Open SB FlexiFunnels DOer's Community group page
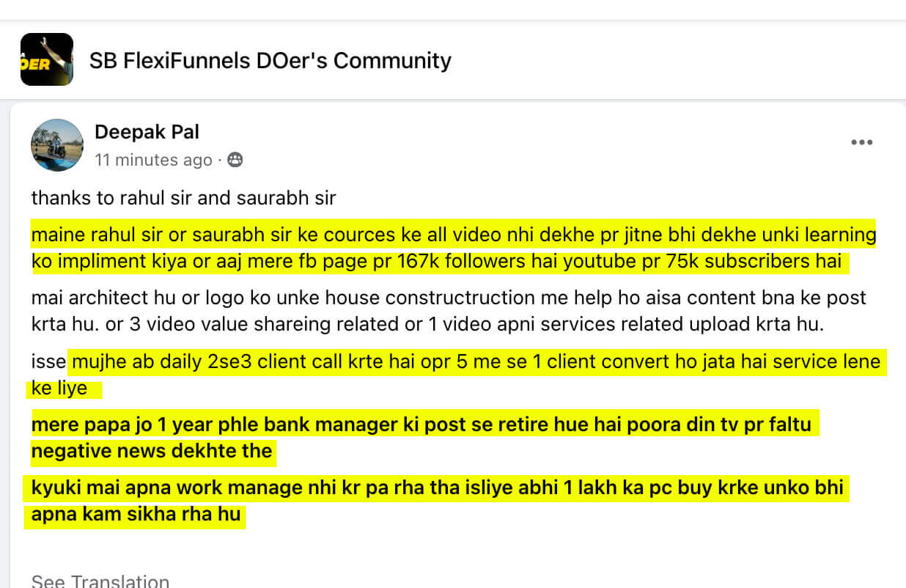Image resolution: width=906 pixels, height=588 pixels. (270, 60)
